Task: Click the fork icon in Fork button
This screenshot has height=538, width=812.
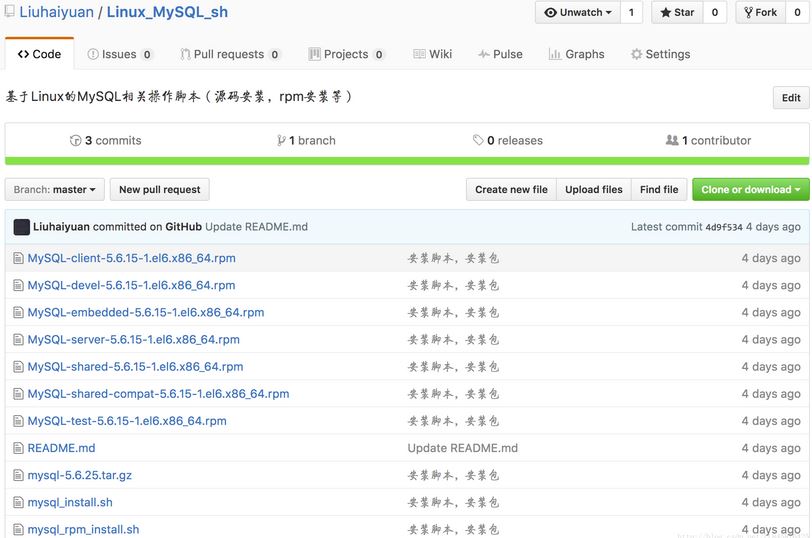Action: pos(748,12)
